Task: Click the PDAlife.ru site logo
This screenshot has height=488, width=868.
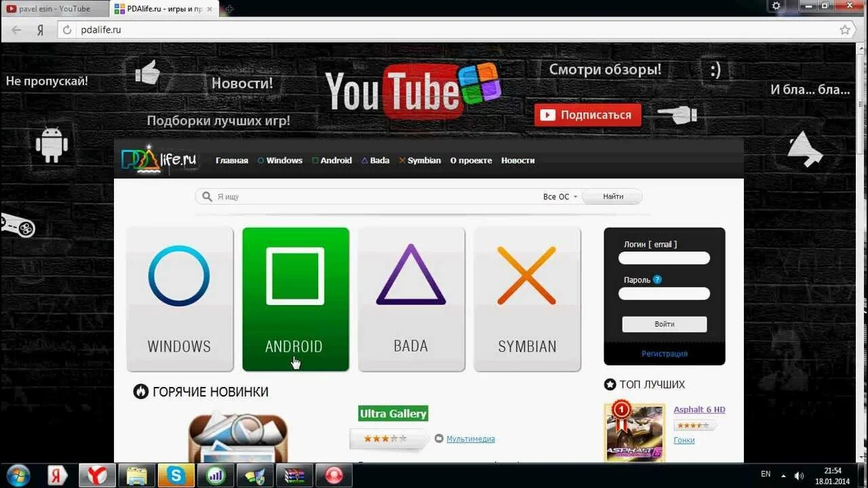Action: [159, 159]
